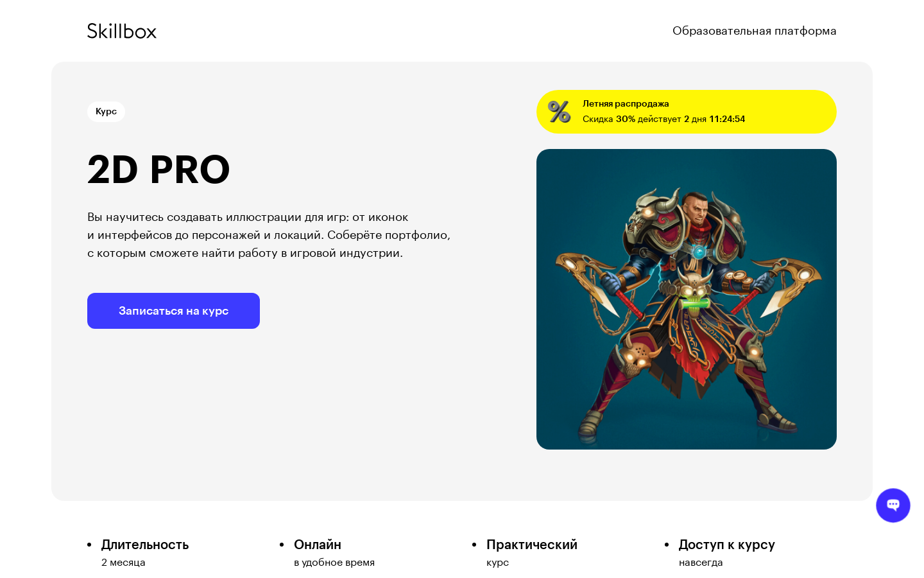The image size is (924, 578).
Task: Click the Записаться на курс button
Action: click(173, 311)
